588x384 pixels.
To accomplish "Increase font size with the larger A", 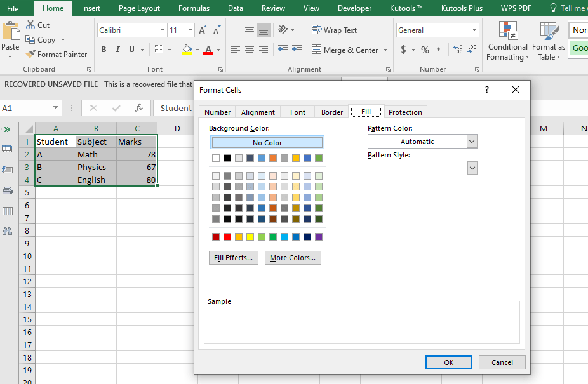I will tap(203, 30).
